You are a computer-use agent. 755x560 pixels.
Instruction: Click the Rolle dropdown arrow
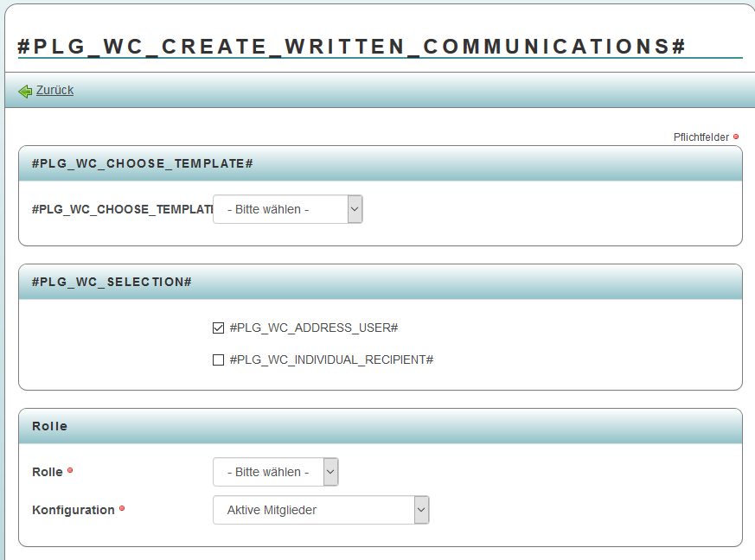330,471
